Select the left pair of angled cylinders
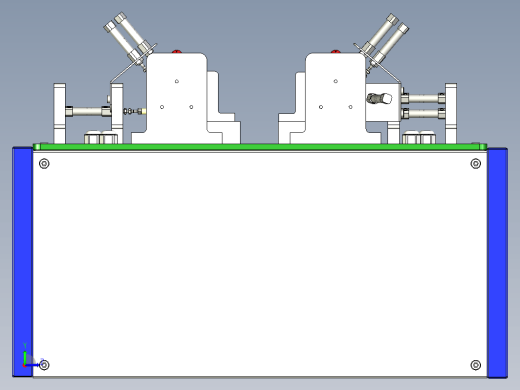The image size is (520, 390). click(x=128, y=38)
